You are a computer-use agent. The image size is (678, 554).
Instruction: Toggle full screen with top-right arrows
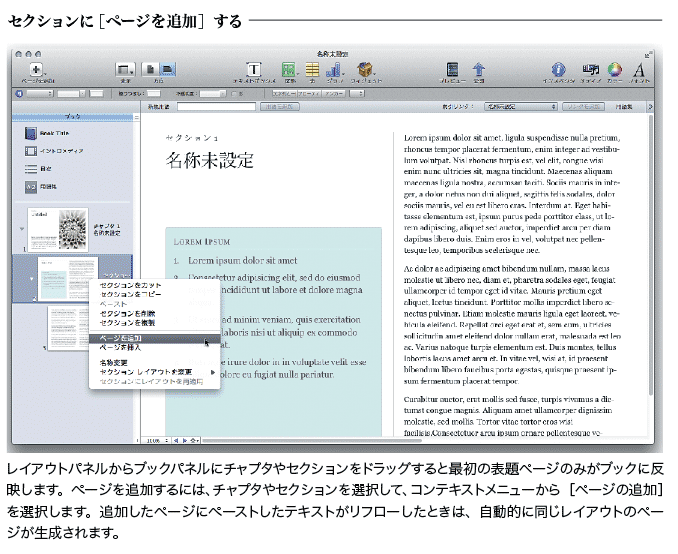(x=647, y=55)
